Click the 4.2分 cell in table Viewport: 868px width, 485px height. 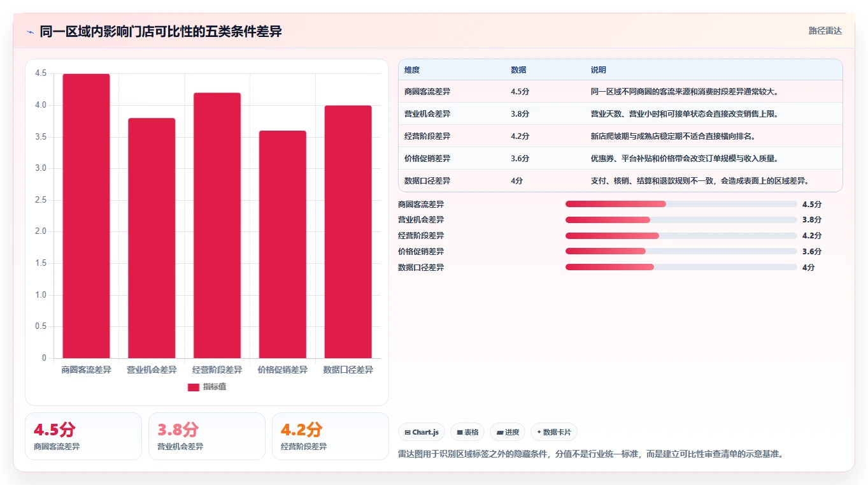[x=520, y=136]
